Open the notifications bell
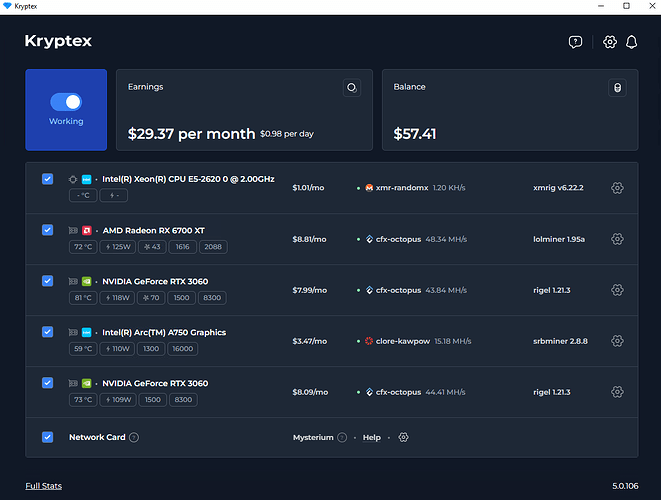The image size is (661, 500). pyautogui.click(x=631, y=42)
